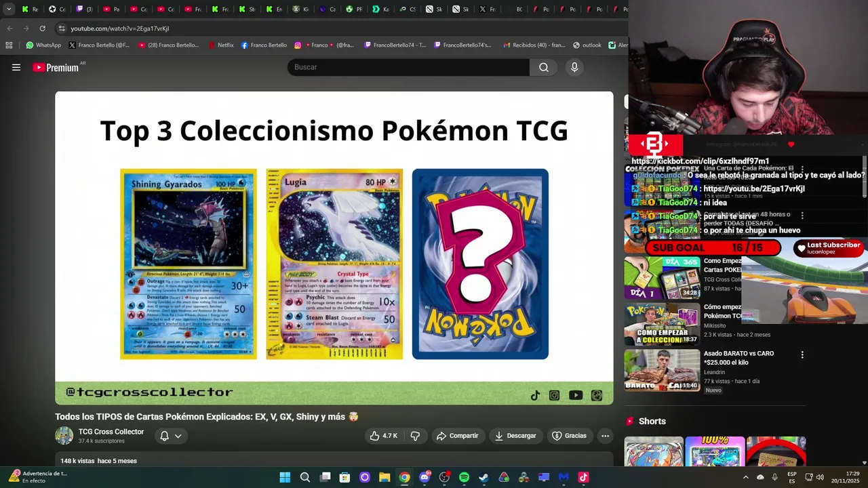Screen dimensions: 868x488
Task: Click the Shorts section heading
Action: click(x=652, y=422)
